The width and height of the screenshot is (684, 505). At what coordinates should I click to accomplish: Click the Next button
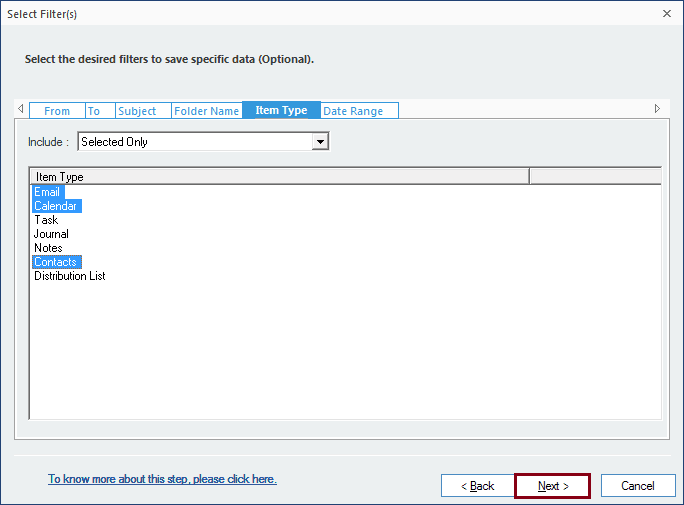[552, 486]
